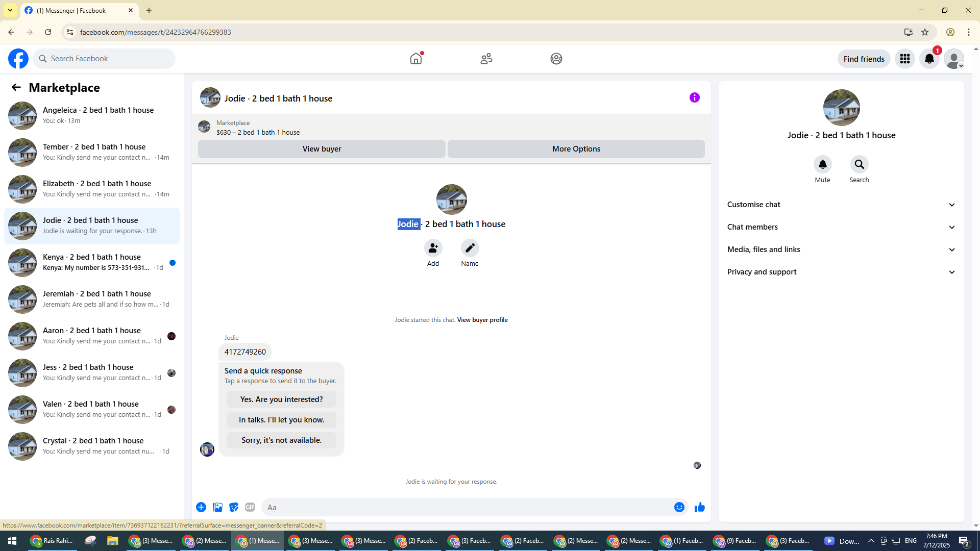Viewport: 980px width, 551px height.
Task: Click the Mute bell icon
Action: coord(822,164)
